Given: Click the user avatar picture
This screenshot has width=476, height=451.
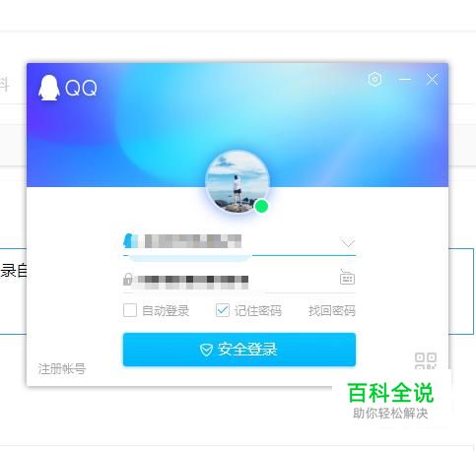Looking at the screenshot, I should [238, 182].
